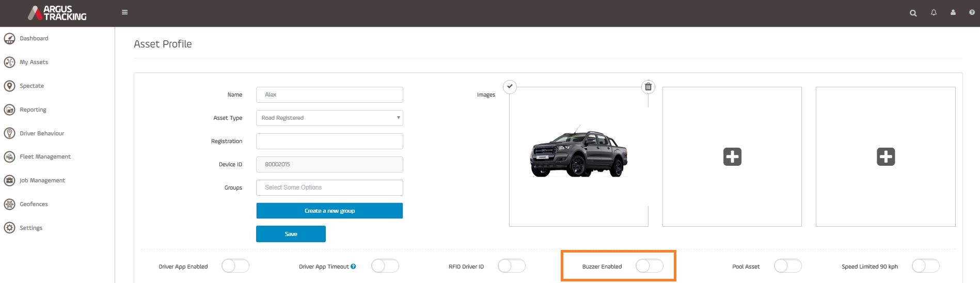Click the Name input field
The height and width of the screenshot is (283, 980).
pyautogui.click(x=329, y=95)
